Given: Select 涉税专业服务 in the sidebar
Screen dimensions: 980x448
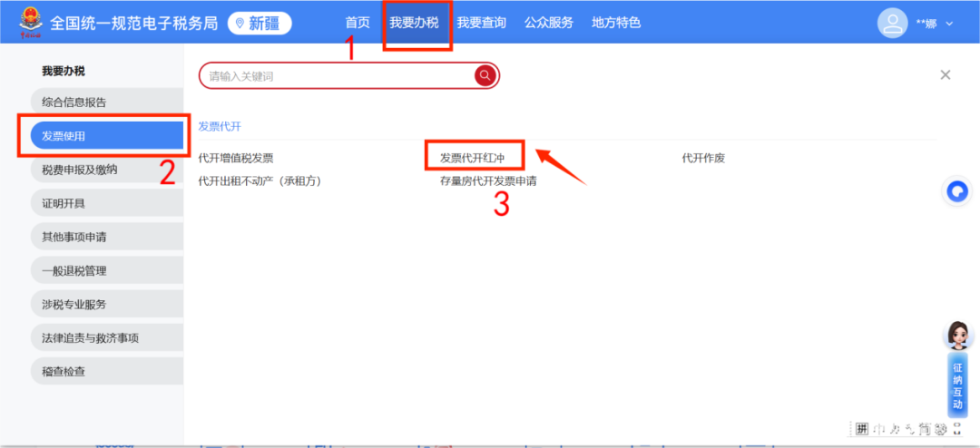Looking at the screenshot, I should pyautogui.click(x=106, y=305).
